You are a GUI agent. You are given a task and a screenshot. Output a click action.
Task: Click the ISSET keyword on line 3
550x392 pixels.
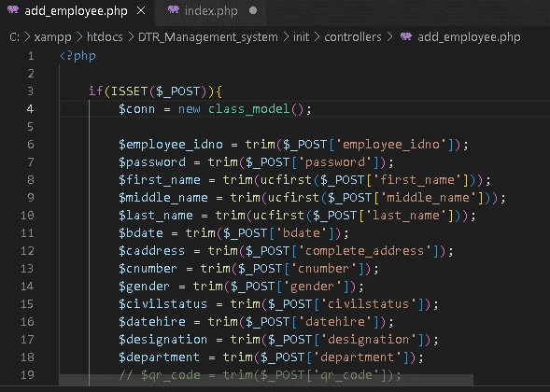coord(129,91)
